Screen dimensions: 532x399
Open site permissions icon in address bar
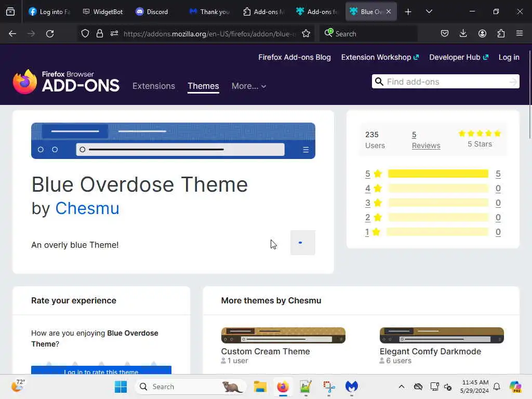[114, 34]
